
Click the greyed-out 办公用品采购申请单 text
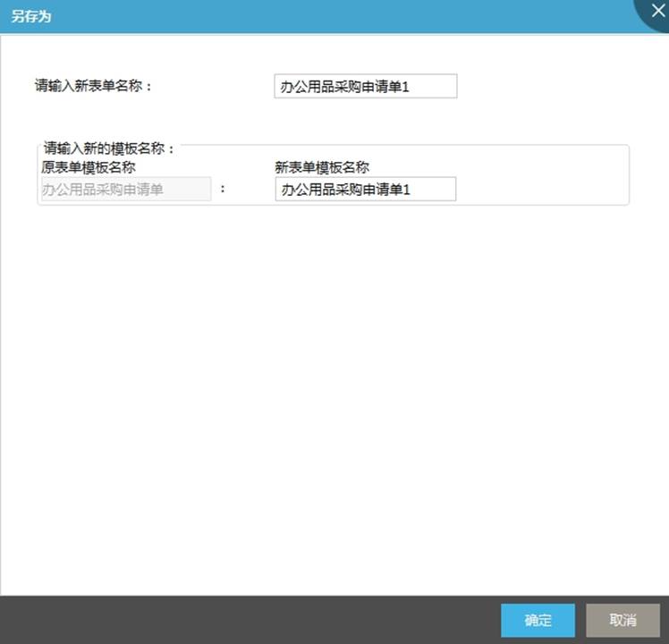(103, 190)
